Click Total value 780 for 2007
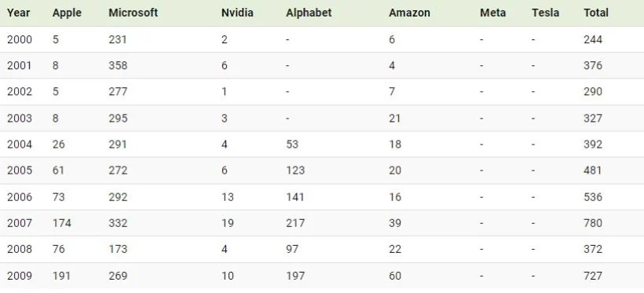The width and height of the screenshot is (644, 293). pos(593,223)
